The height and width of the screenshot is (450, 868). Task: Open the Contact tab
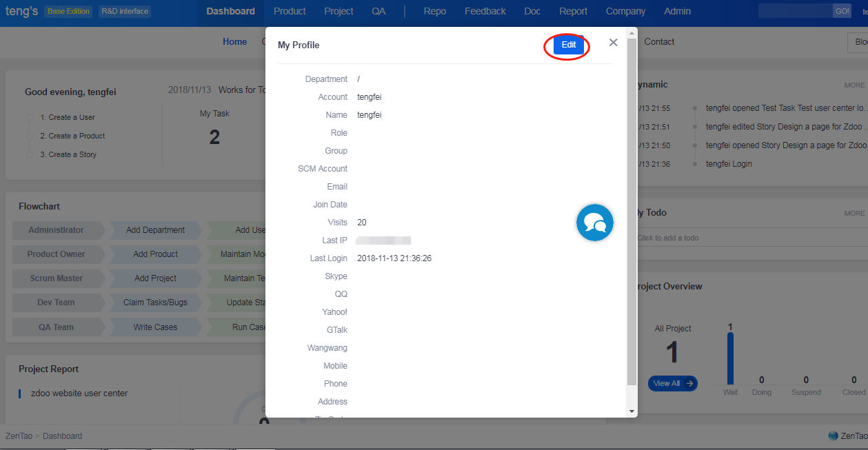[x=659, y=42]
